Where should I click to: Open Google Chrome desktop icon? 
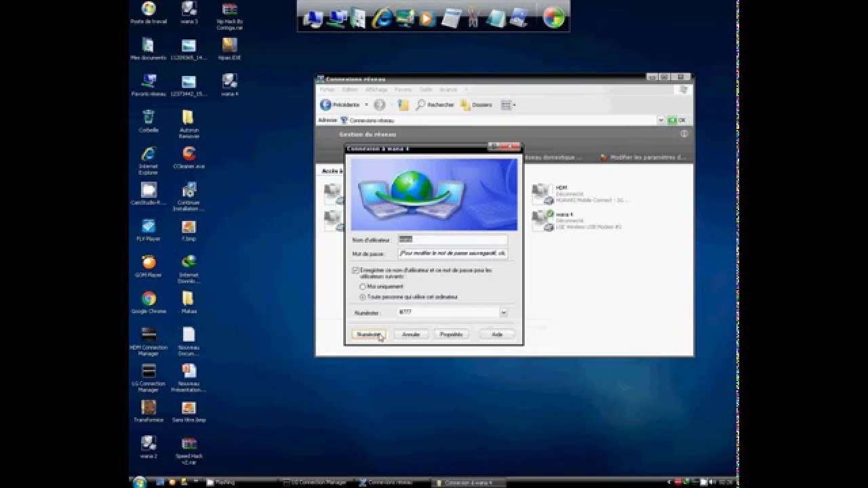click(149, 303)
